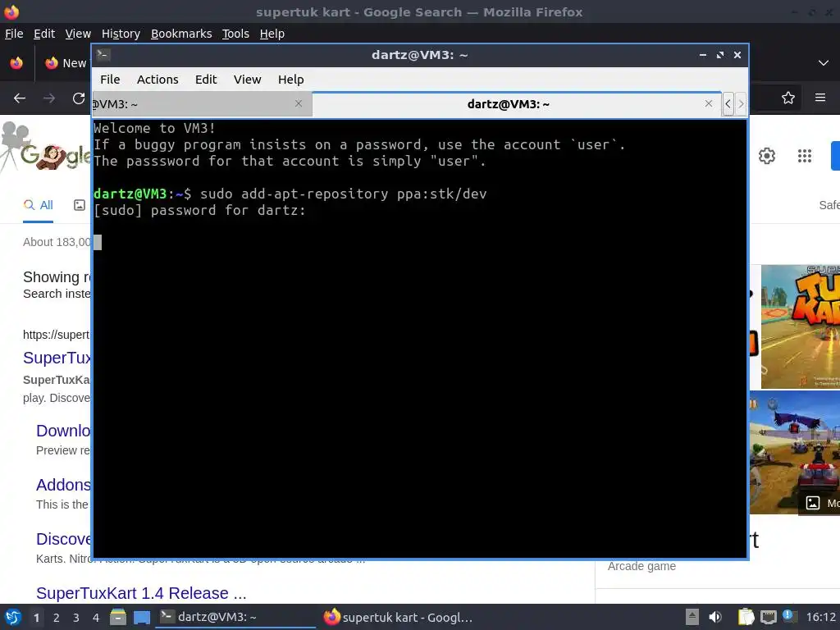Click the network monitor tray icon

click(768, 617)
